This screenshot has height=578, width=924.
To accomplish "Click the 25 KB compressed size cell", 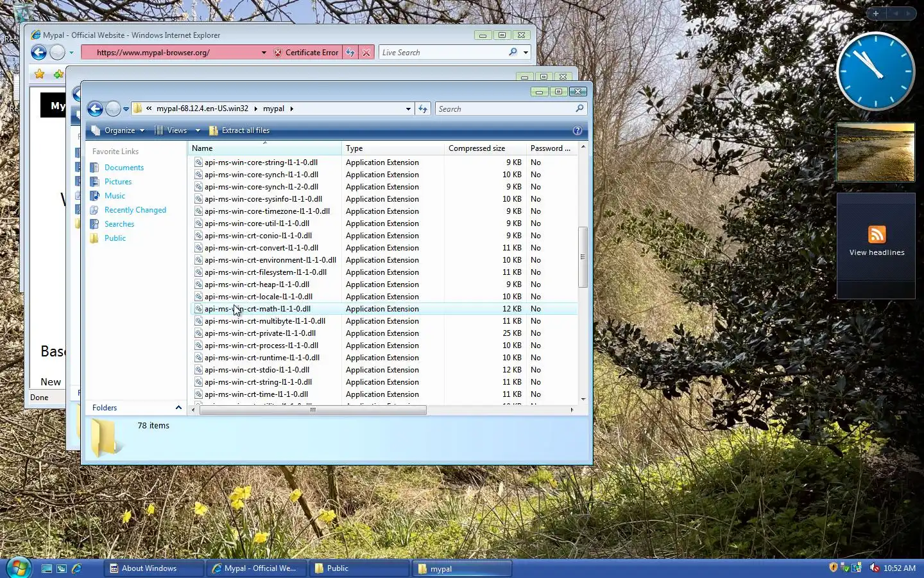I will click(x=511, y=333).
